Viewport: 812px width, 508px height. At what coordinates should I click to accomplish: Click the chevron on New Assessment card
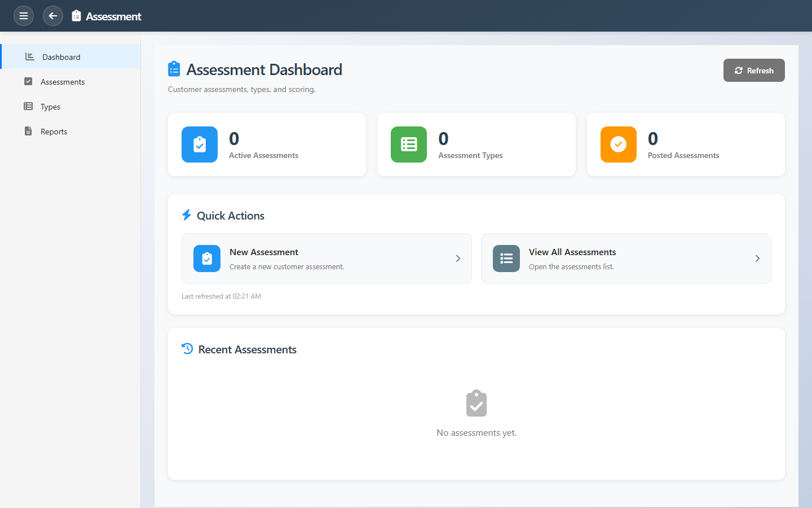pos(458,259)
